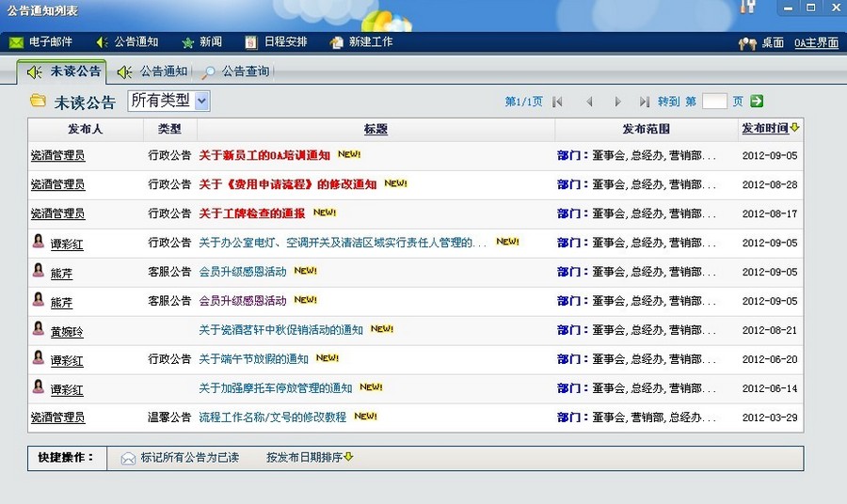Viewport: 847px width, 504px height.
Task: Go to next page arrow icon
Action: [617, 102]
